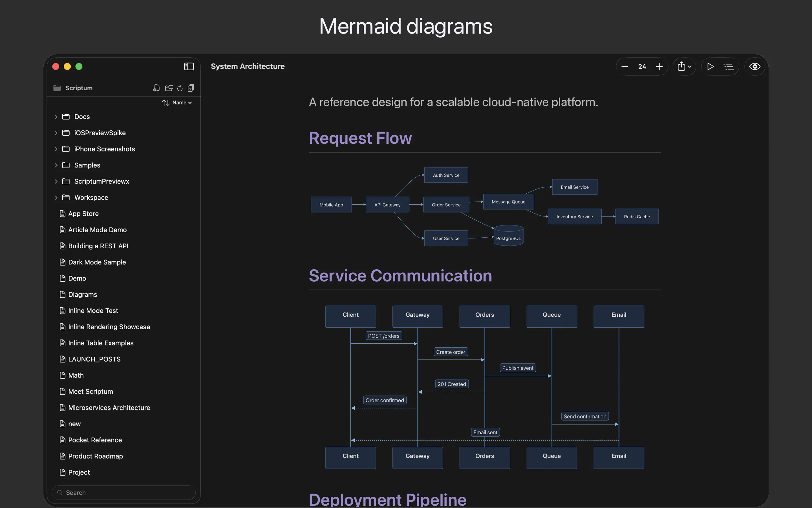
Task: Open the table of contents outline
Action: (729, 67)
